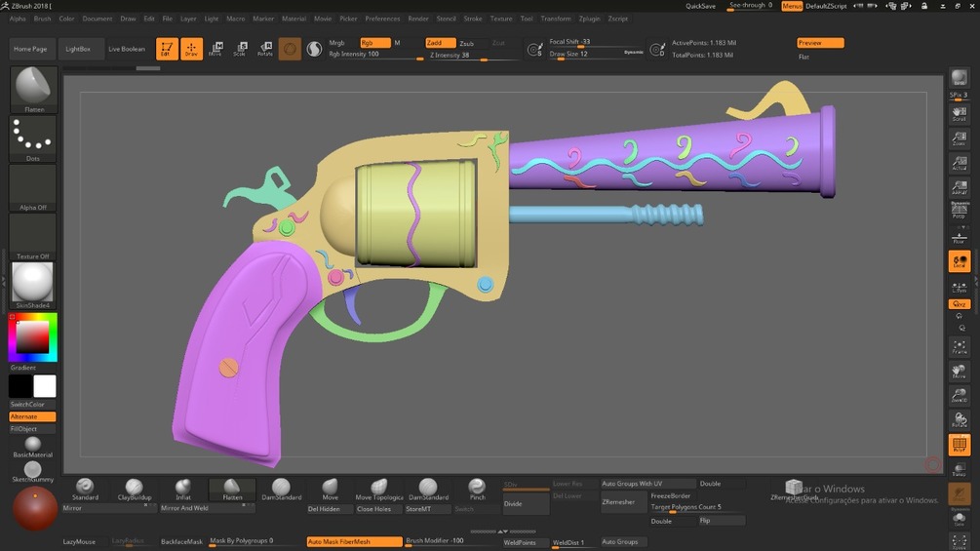This screenshot has height=551, width=980.
Task: Click the Zoom document icon
Action: (x=960, y=138)
